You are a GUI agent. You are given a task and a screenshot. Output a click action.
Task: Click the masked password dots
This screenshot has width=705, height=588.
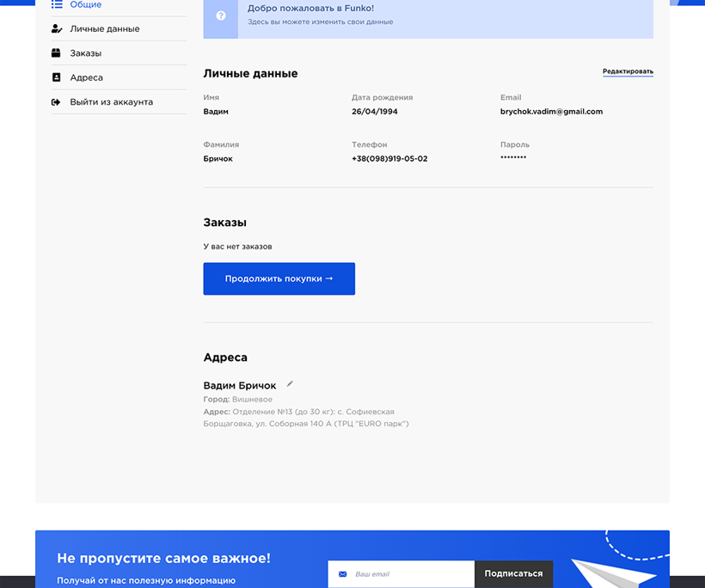point(513,157)
